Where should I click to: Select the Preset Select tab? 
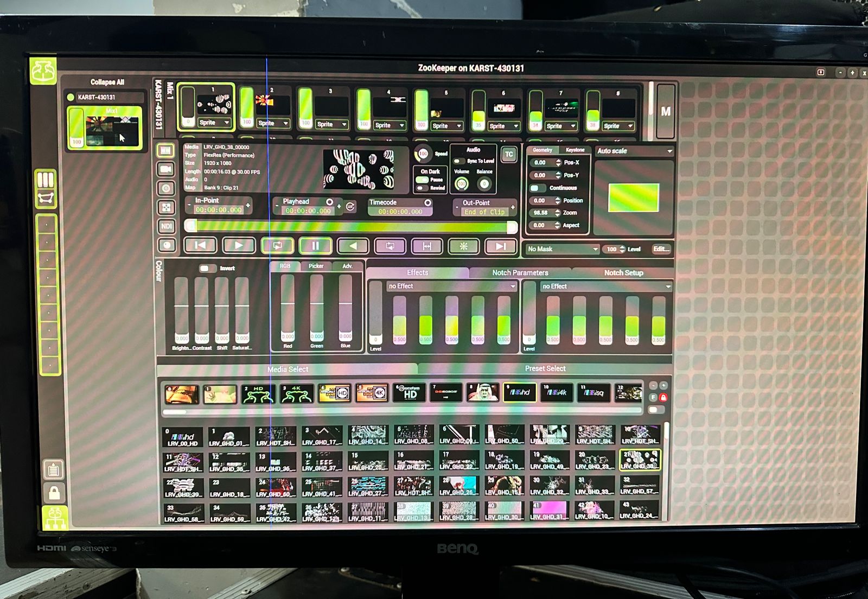544,368
